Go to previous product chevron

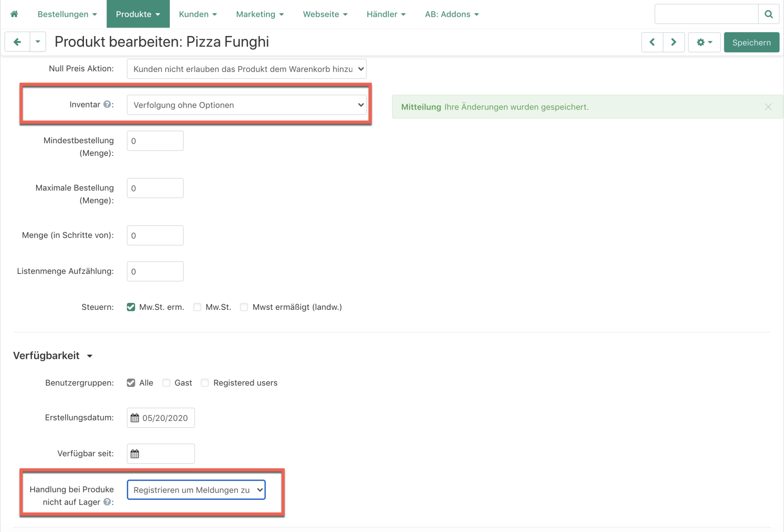pos(652,42)
